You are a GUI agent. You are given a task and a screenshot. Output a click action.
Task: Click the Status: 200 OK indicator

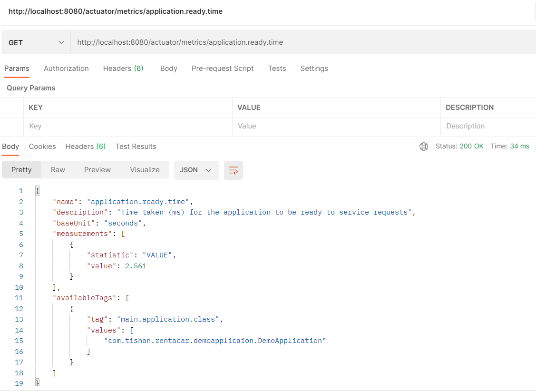(x=459, y=147)
